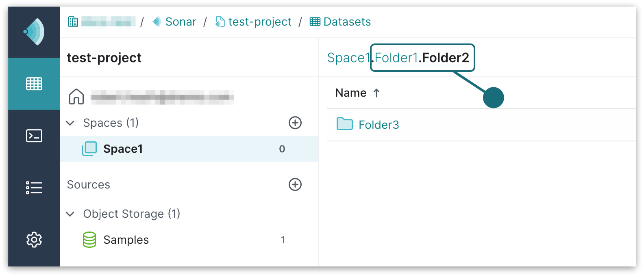
Task: Open the Jobs list icon in sidebar
Action: [x=34, y=188]
